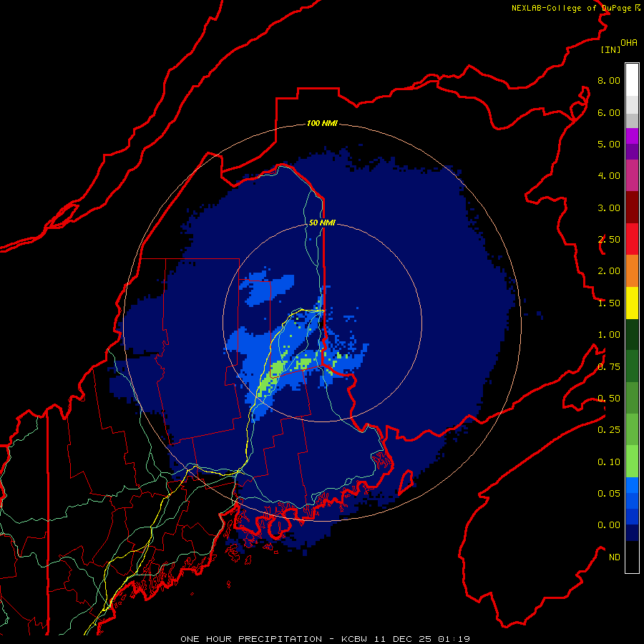Click the white swatch at the scale top

point(632,80)
